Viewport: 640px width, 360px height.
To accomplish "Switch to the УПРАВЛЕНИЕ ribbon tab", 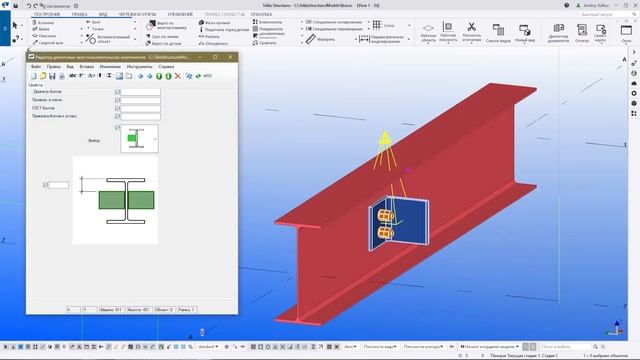I will [180, 14].
